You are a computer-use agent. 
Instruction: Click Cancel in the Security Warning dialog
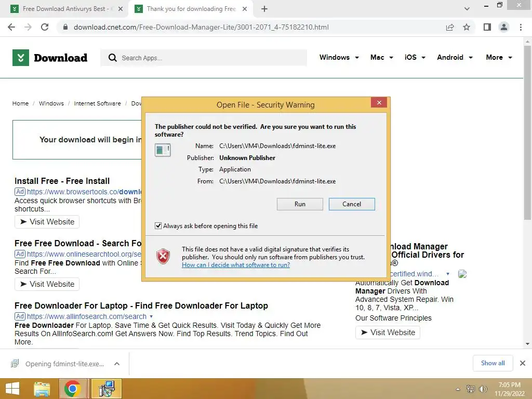point(352,204)
